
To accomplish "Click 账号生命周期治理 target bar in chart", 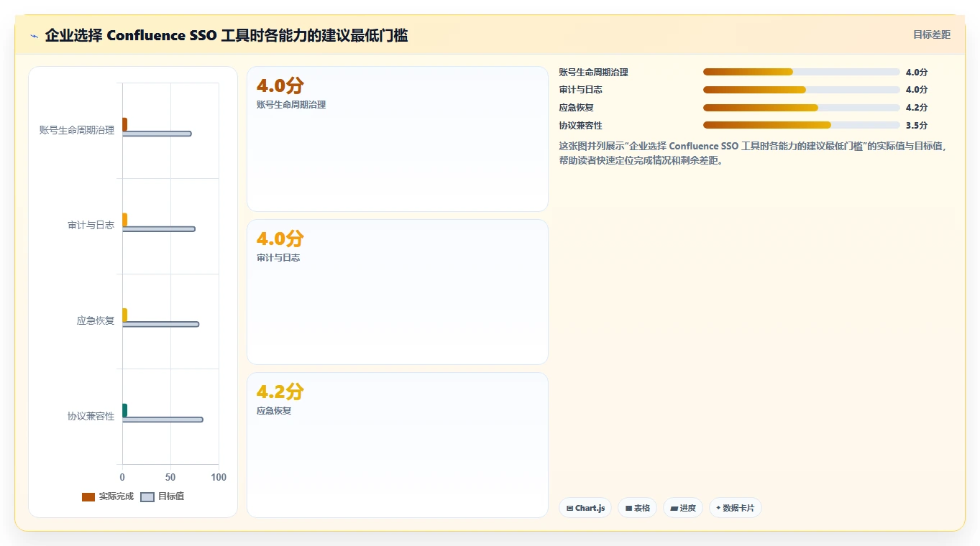I will tap(157, 134).
